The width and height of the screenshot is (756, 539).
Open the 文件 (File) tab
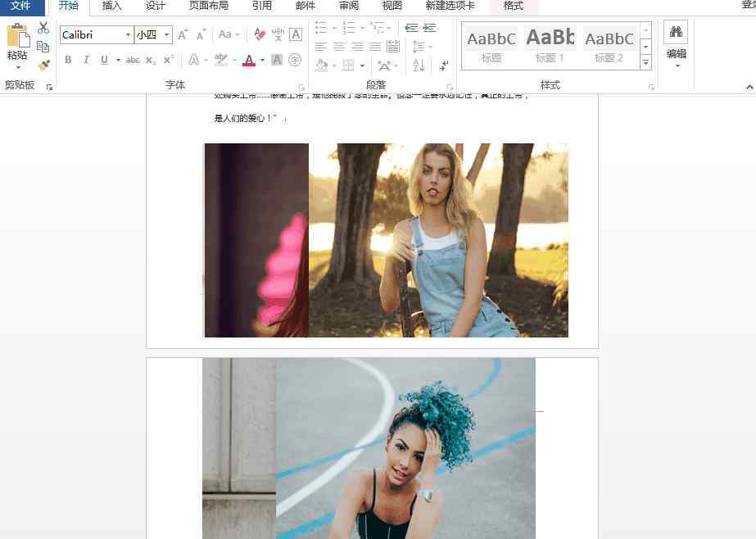[20, 7]
